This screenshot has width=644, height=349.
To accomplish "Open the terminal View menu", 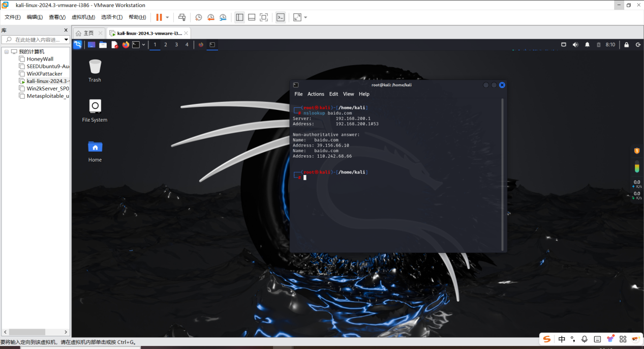I will coord(348,94).
